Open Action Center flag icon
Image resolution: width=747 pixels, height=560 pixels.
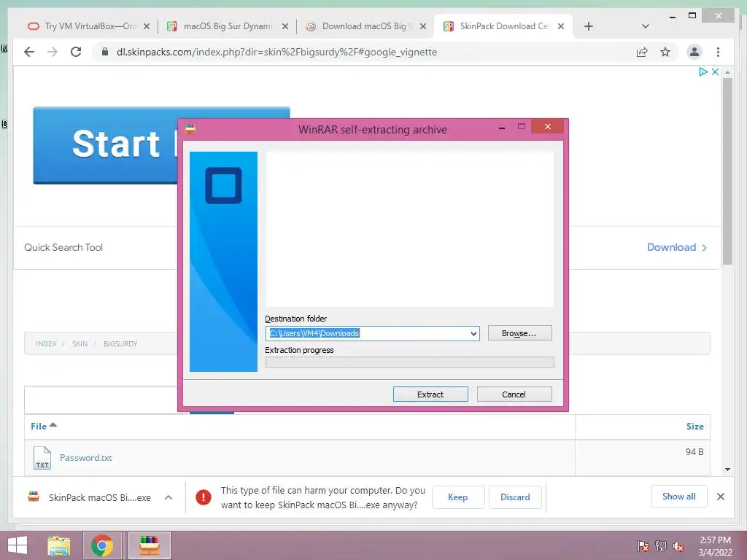pyautogui.click(x=643, y=546)
